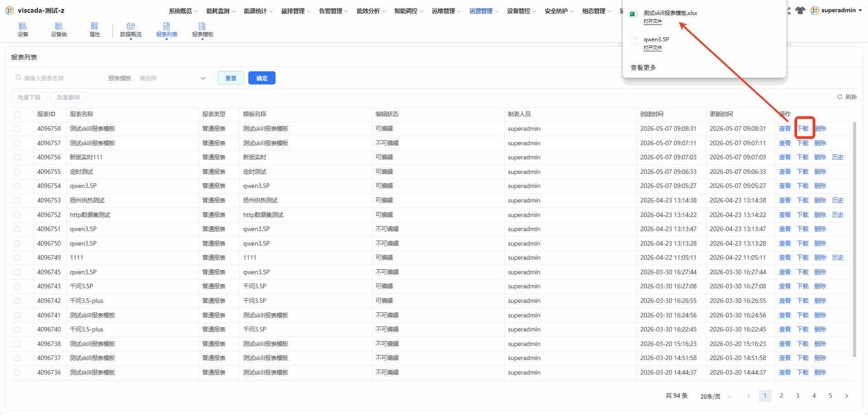Click the vertical scrollbar of the table

(x=855, y=240)
